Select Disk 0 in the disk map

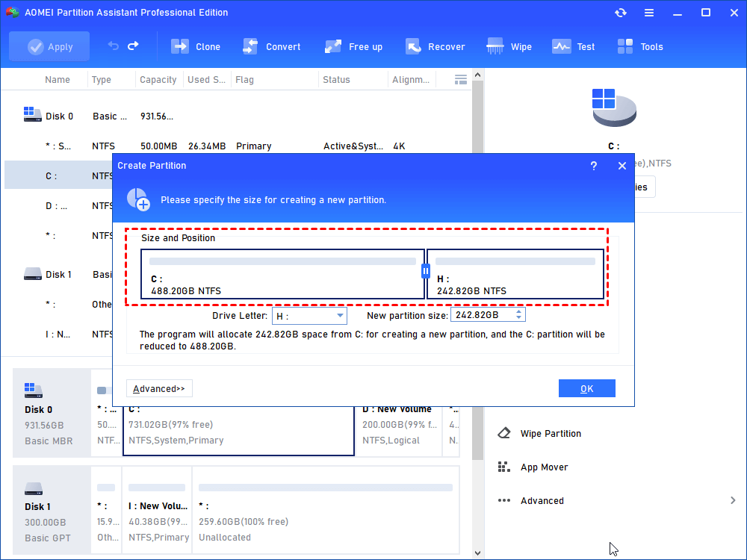coord(52,413)
